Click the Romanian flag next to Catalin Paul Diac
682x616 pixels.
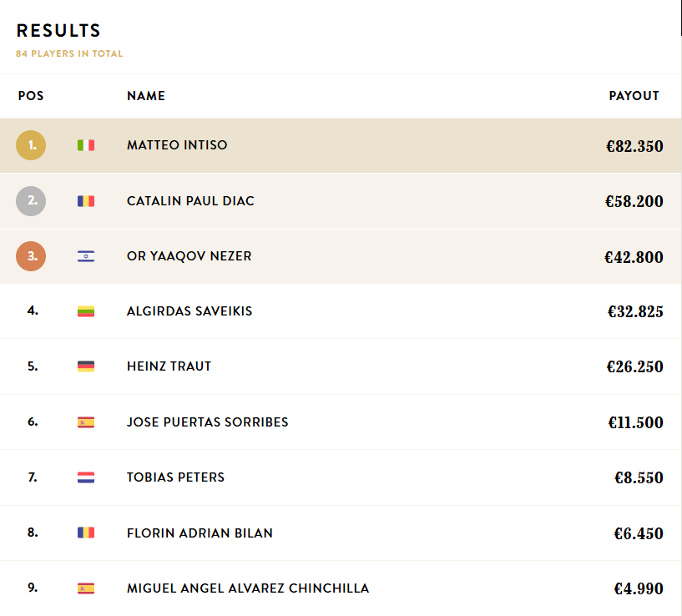point(85,201)
